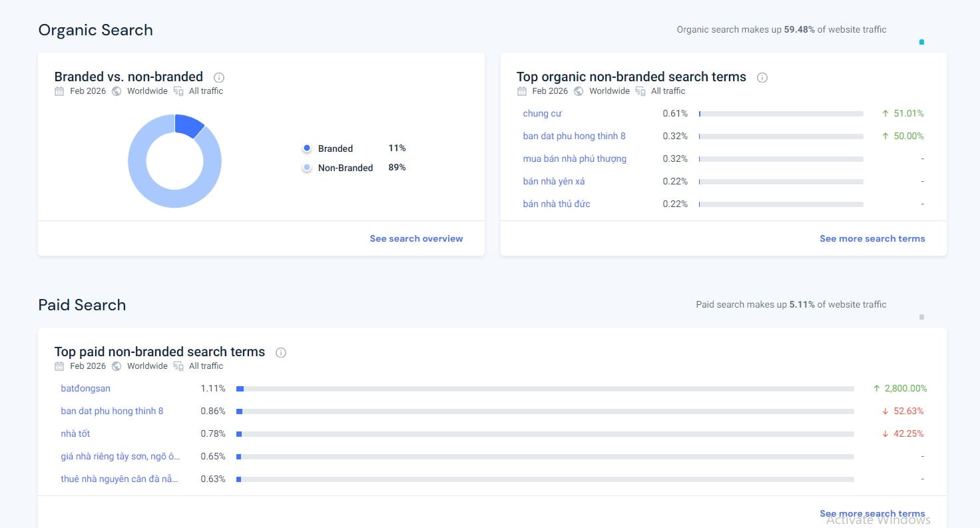Click green up arrow next to 51.01%
This screenshot has width=980, height=528.
885,114
